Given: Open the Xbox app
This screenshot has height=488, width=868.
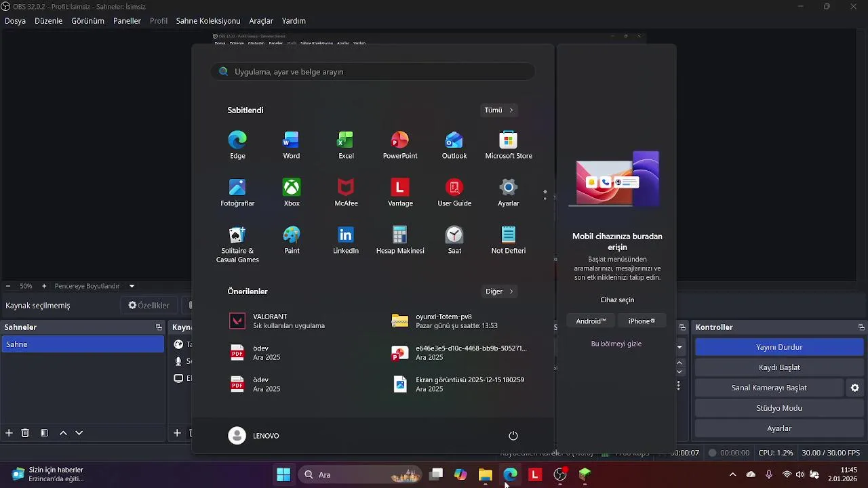Looking at the screenshot, I should (292, 192).
